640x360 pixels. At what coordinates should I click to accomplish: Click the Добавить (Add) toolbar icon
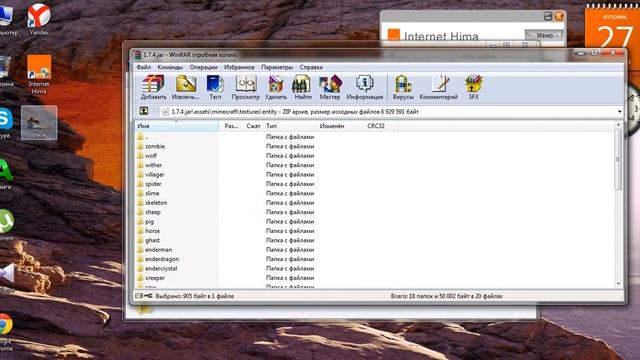pos(153,87)
